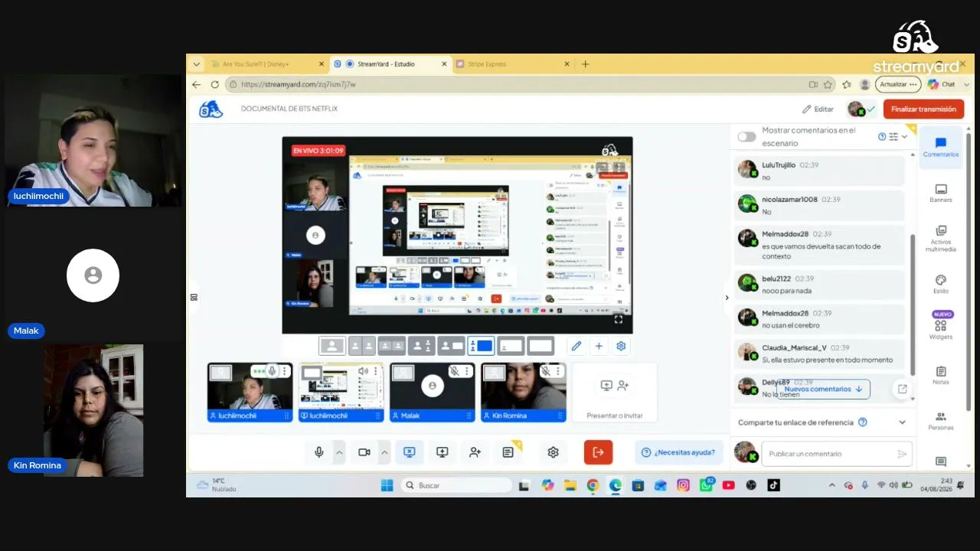The image size is (980, 551).
Task: Switch to the Stripe Express tab
Action: 513,64
